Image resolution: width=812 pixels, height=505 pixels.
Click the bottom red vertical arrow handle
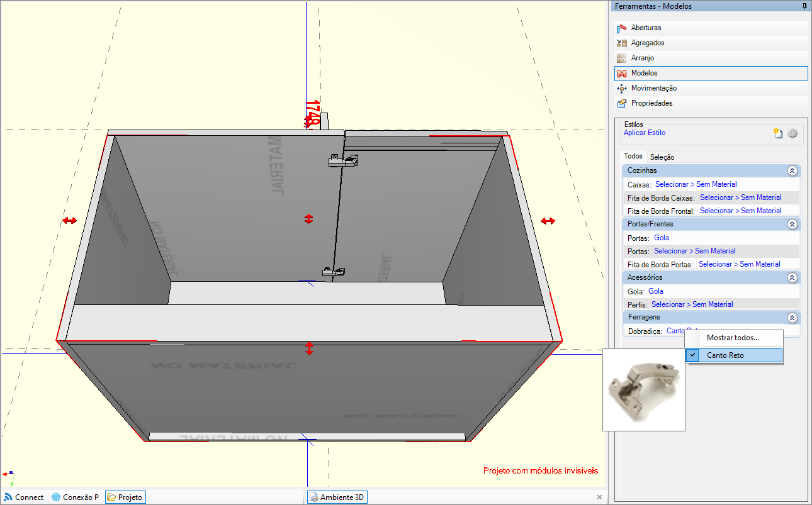309,348
